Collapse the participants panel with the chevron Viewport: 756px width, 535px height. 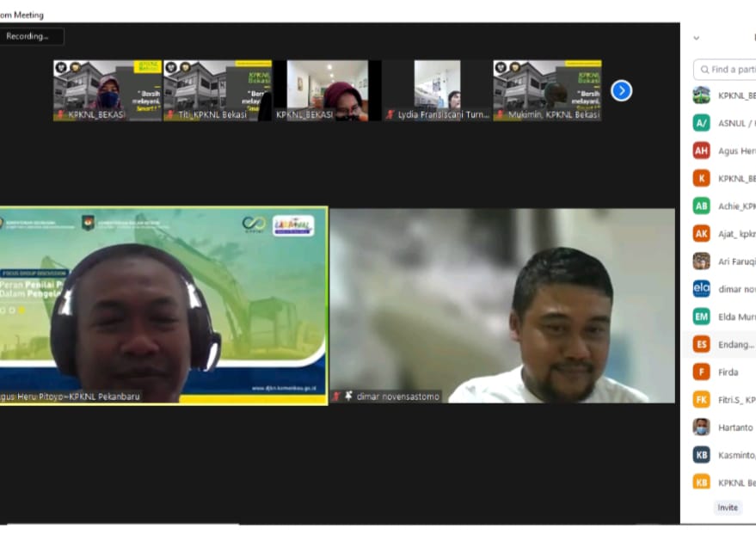(696, 38)
